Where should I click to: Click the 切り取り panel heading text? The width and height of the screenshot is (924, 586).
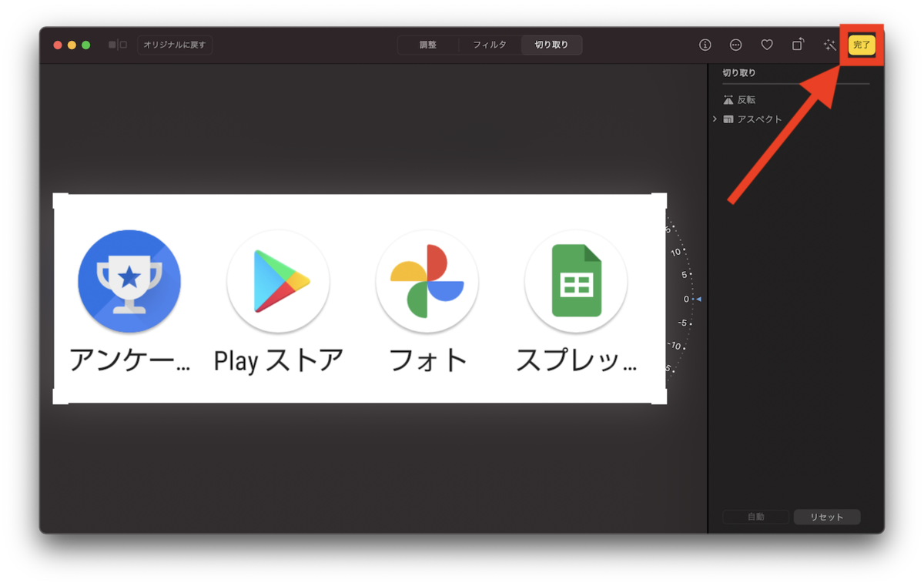(739, 73)
